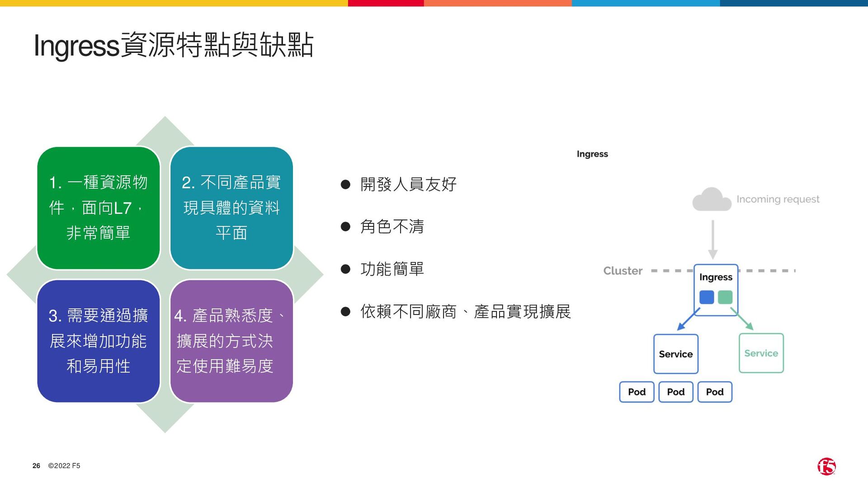
Task: Click the Incoming request label
Action: [778, 199]
